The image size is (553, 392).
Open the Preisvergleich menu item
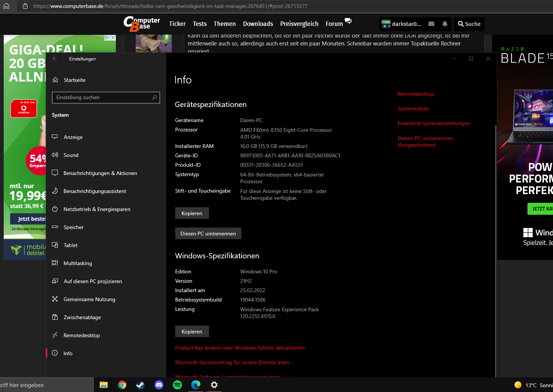(x=299, y=24)
